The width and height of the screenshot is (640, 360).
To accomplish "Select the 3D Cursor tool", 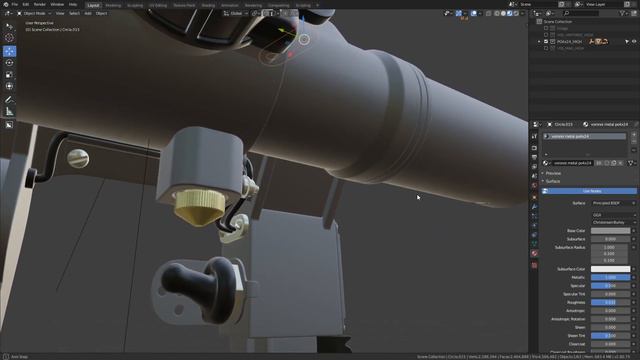I will [9, 38].
